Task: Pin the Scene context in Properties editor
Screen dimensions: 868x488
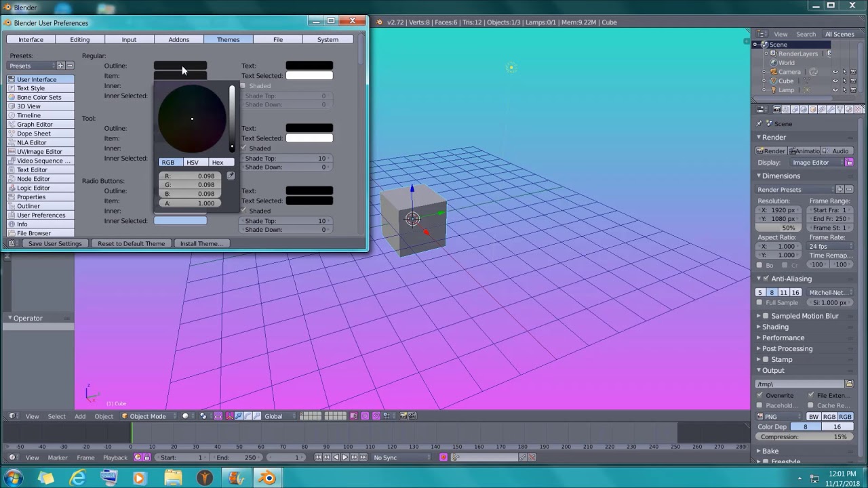Action: [759, 123]
